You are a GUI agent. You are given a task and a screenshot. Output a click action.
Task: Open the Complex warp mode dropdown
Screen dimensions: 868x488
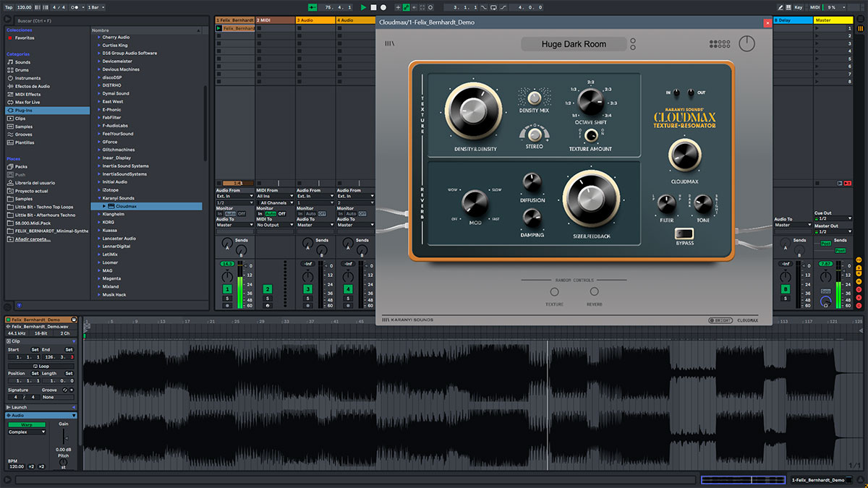pos(27,432)
